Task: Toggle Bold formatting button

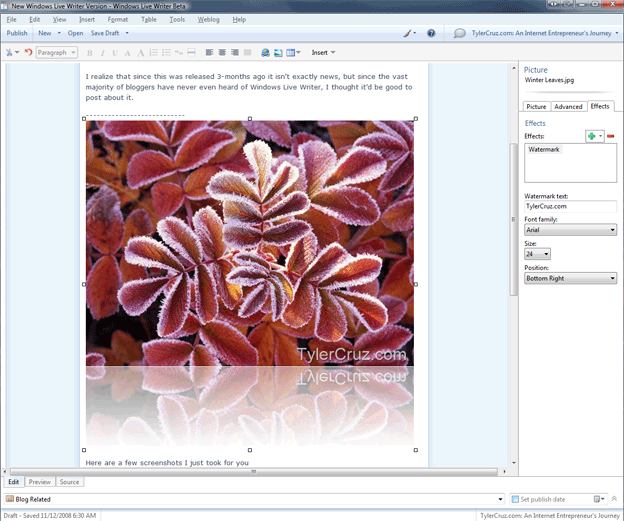Action: [x=90, y=53]
